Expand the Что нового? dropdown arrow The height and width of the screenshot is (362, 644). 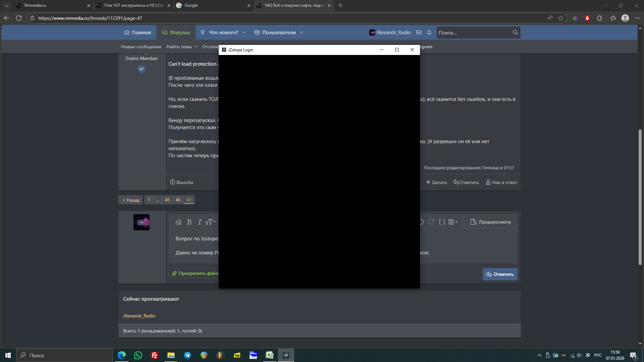click(x=244, y=33)
